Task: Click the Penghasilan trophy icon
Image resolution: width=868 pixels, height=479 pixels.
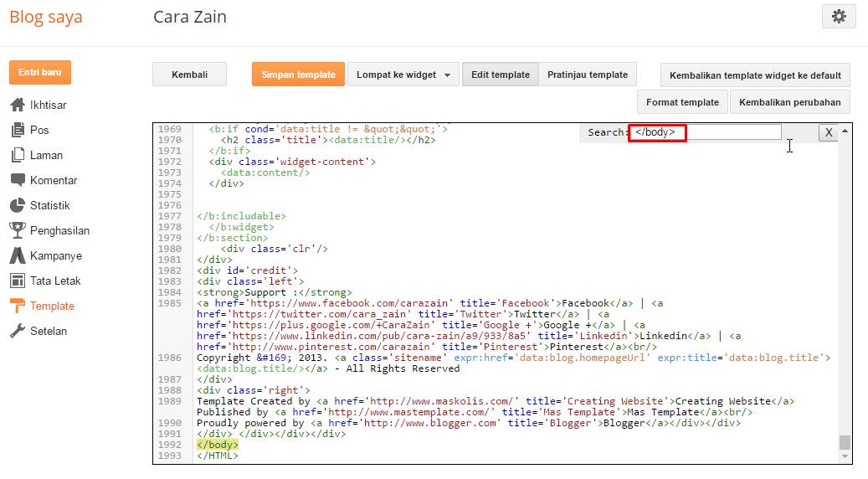Action: tap(18, 230)
